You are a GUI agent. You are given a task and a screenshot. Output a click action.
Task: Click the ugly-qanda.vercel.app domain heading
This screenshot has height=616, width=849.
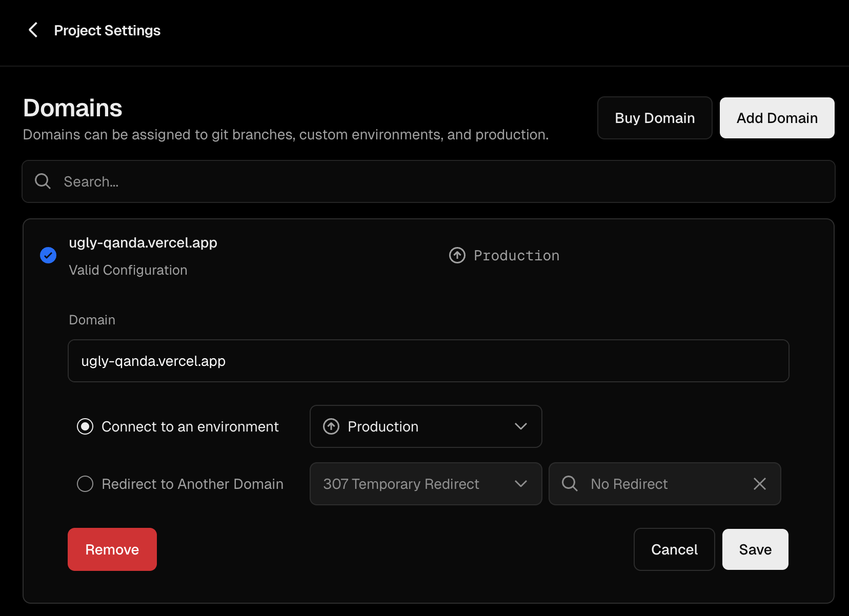coord(143,243)
